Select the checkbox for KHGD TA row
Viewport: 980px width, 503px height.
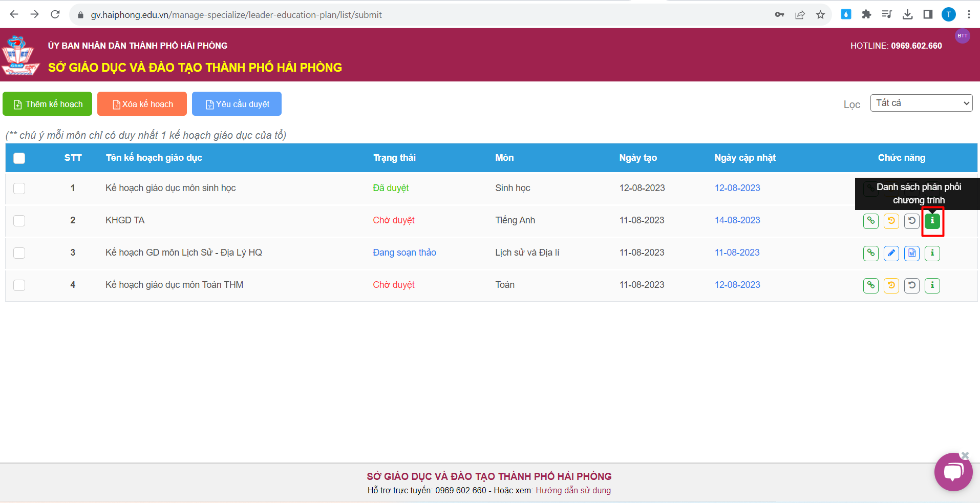tap(19, 221)
